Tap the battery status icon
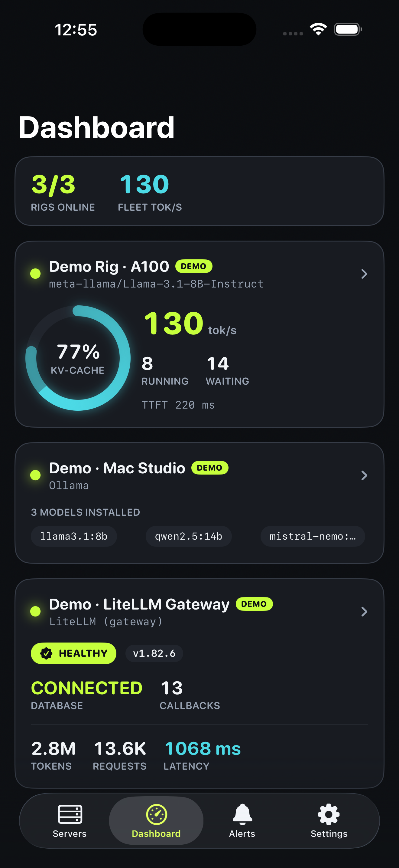 pos(348,29)
